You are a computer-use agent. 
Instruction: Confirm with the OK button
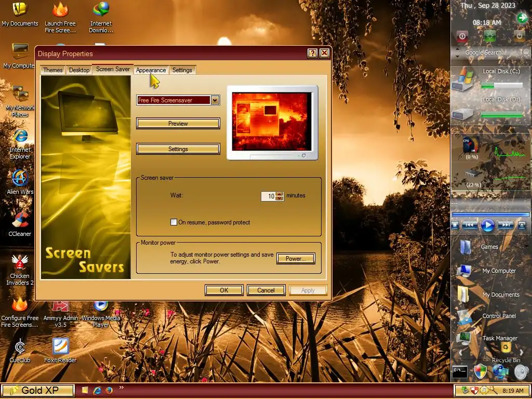tap(224, 290)
